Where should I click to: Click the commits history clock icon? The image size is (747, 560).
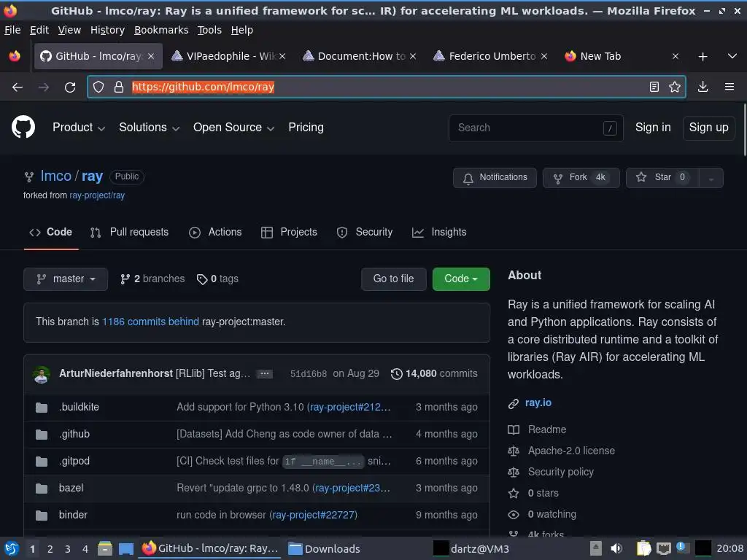pyautogui.click(x=396, y=374)
